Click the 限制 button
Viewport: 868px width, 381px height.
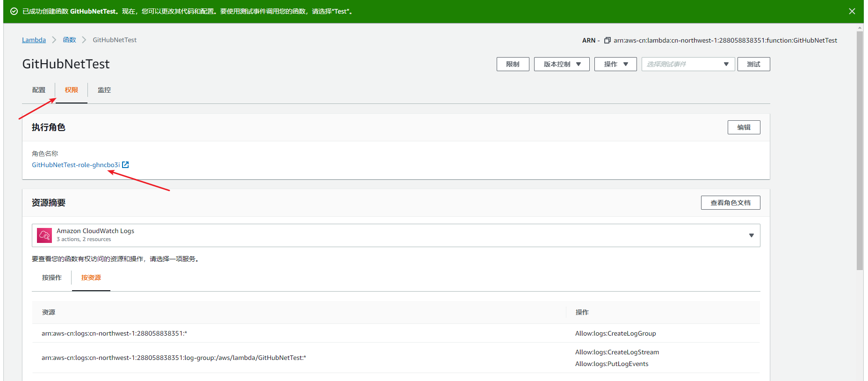[513, 64]
